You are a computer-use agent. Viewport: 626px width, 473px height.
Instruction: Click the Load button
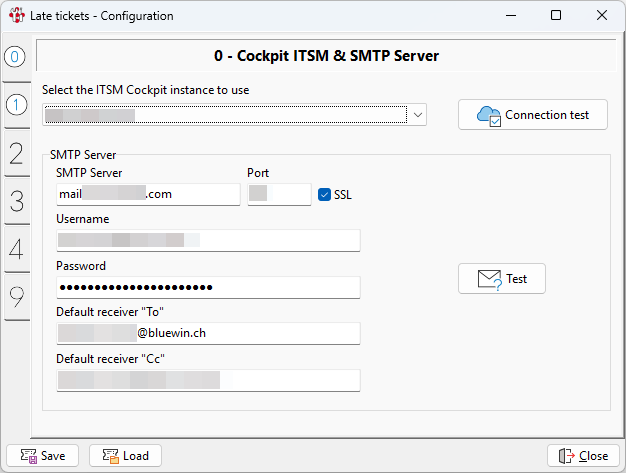[125, 456]
